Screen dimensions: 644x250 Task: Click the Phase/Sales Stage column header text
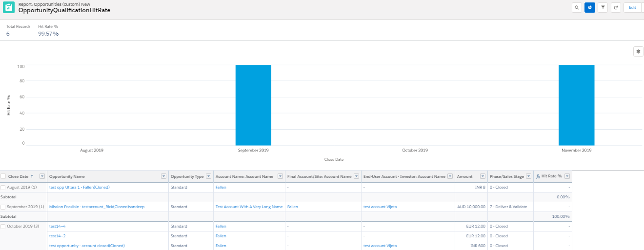[506, 176]
